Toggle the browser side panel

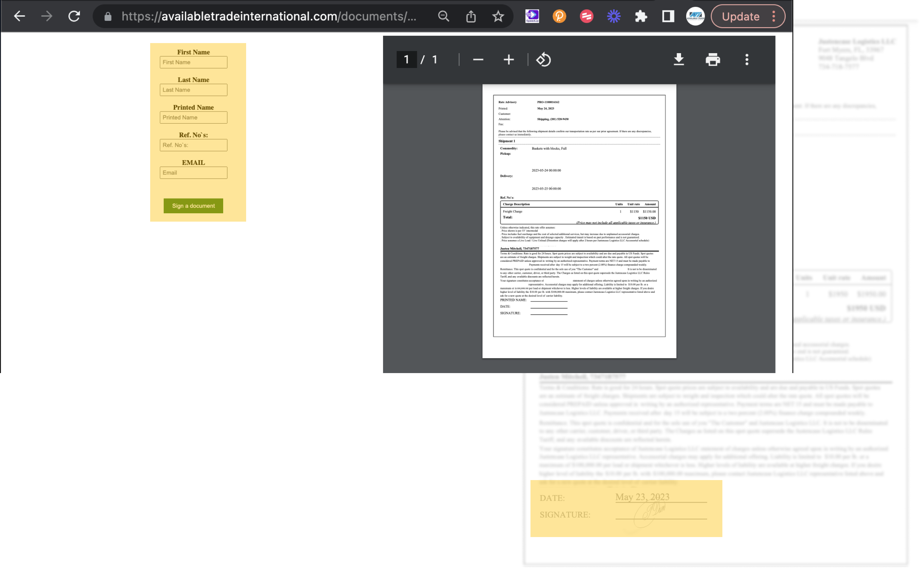(668, 16)
